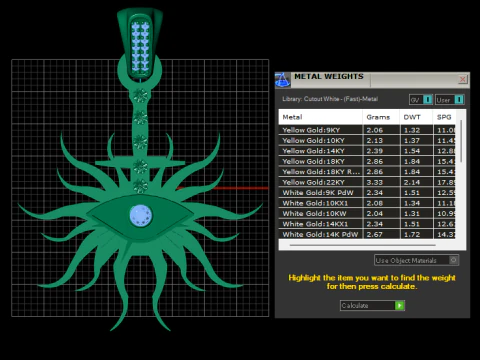This screenshot has height=360, width=480.
Task: Click the 2.39 grams value
Action: click(x=375, y=151)
